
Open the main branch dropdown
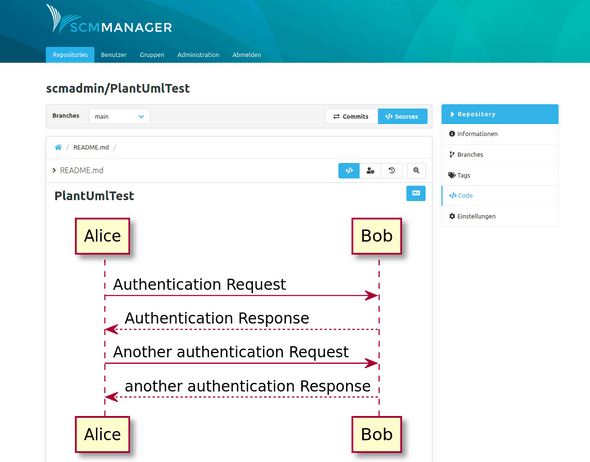pyautogui.click(x=119, y=116)
